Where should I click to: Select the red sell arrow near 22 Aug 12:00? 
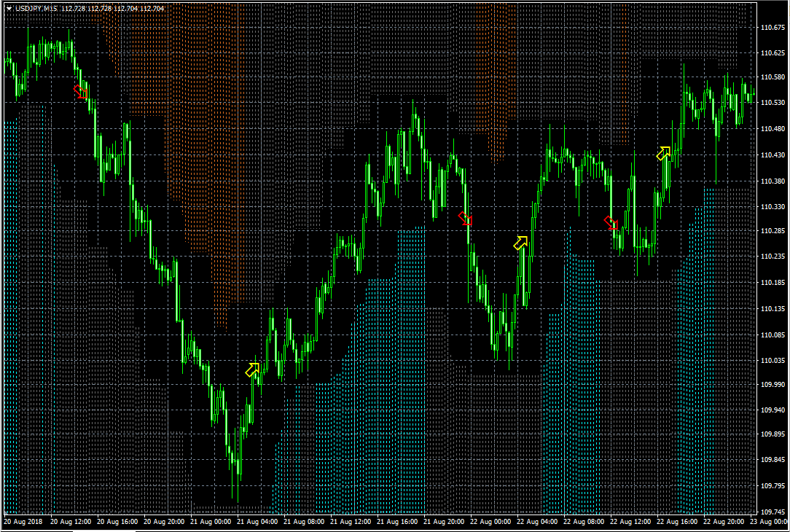click(x=611, y=223)
